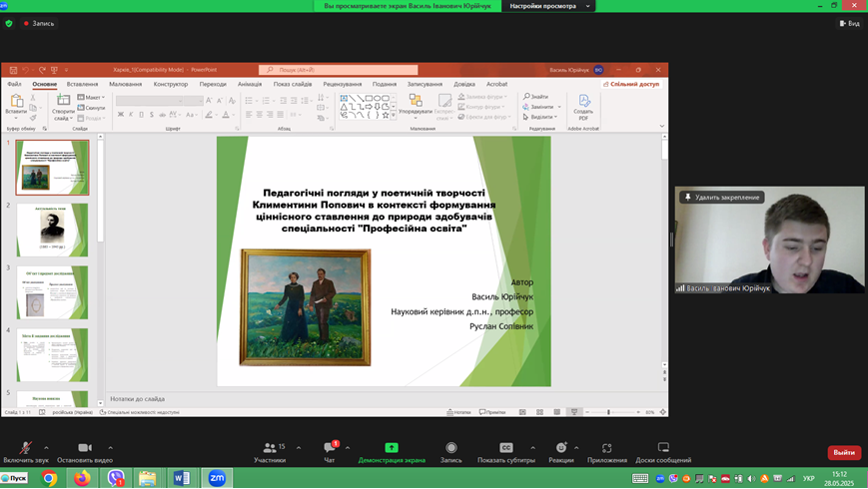Click the Вставити paste icon

pos(16,101)
